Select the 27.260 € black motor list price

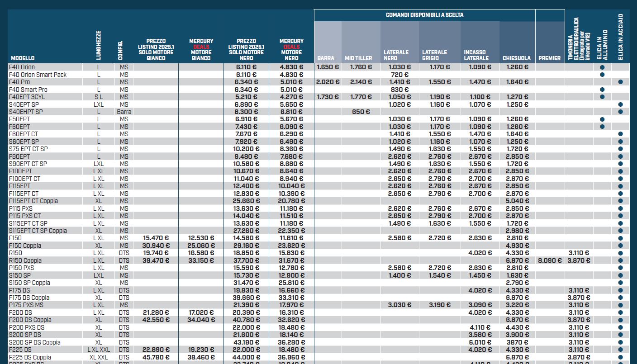247,231
